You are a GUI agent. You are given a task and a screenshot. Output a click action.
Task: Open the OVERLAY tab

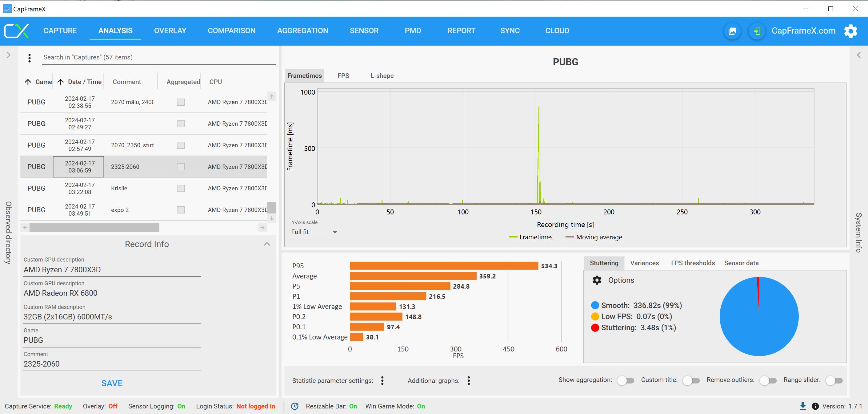point(170,31)
